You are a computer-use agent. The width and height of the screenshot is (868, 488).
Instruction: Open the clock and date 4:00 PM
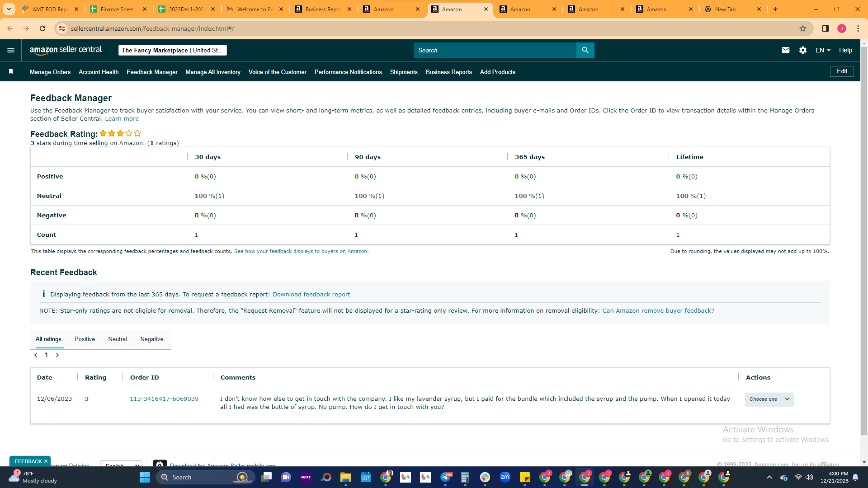[x=835, y=477]
